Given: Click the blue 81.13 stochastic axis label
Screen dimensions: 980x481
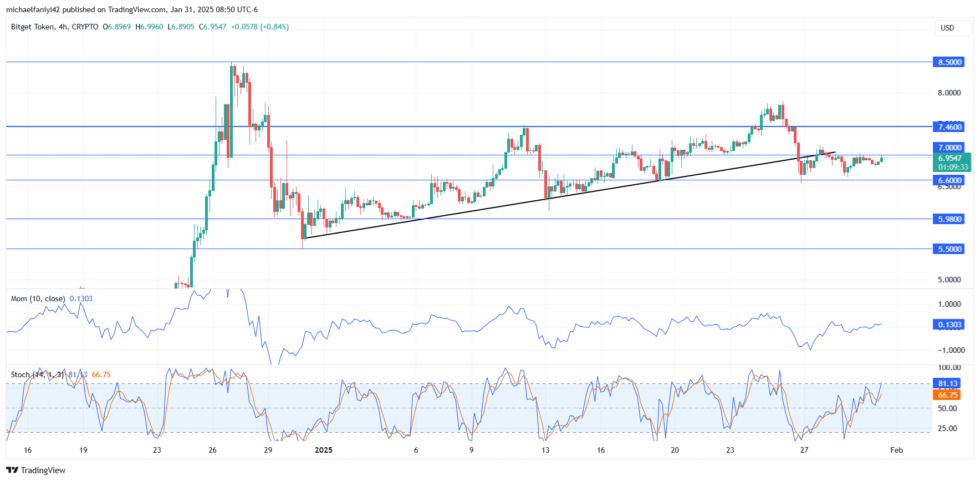Looking at the screenshot, I should point(947,383).
